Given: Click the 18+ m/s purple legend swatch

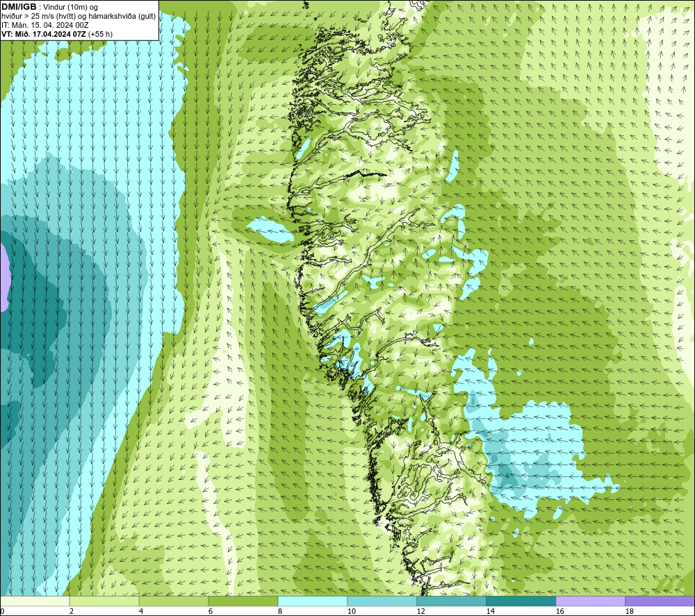Looking at the screenshot, I should click(x=660, y=601).
